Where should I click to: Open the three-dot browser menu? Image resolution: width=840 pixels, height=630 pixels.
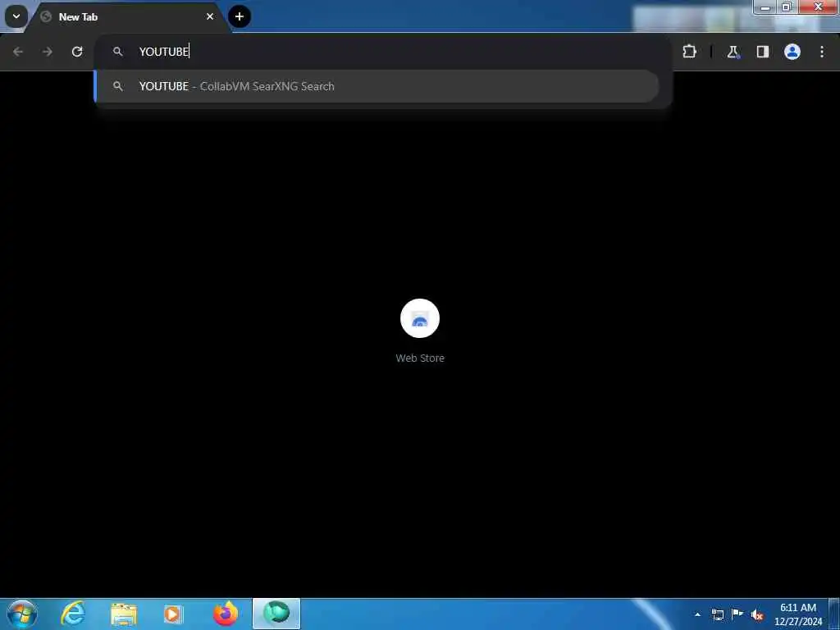point(822,52)
